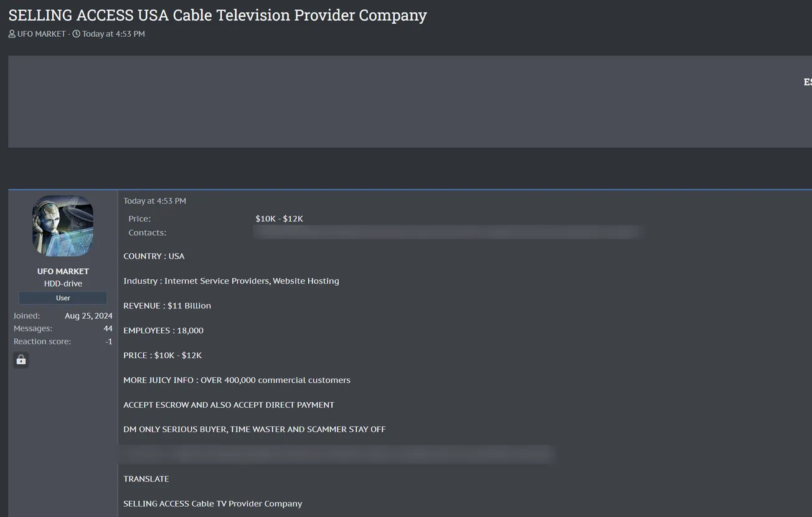Click the Joined date Aug 25, 2024
The height and width of the screenshot is (517, 812).
tap(88, 316)
